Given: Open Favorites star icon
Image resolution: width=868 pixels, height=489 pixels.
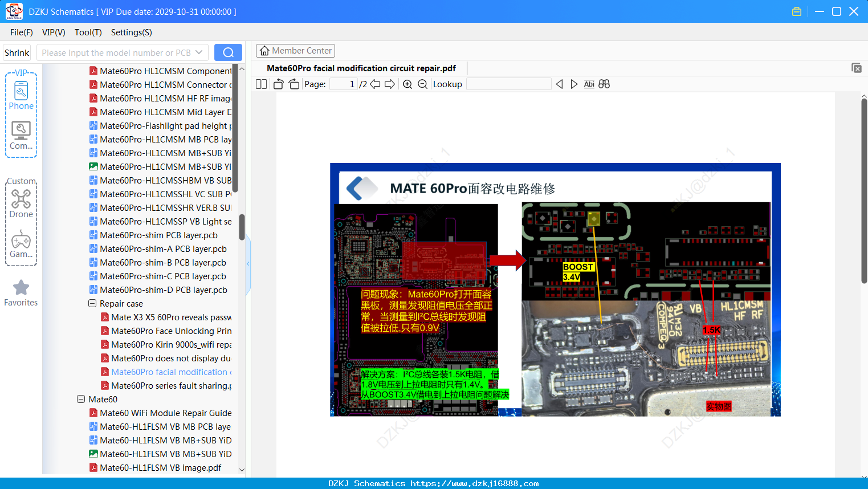Looking at the screenshot, I should coord(21,294).
